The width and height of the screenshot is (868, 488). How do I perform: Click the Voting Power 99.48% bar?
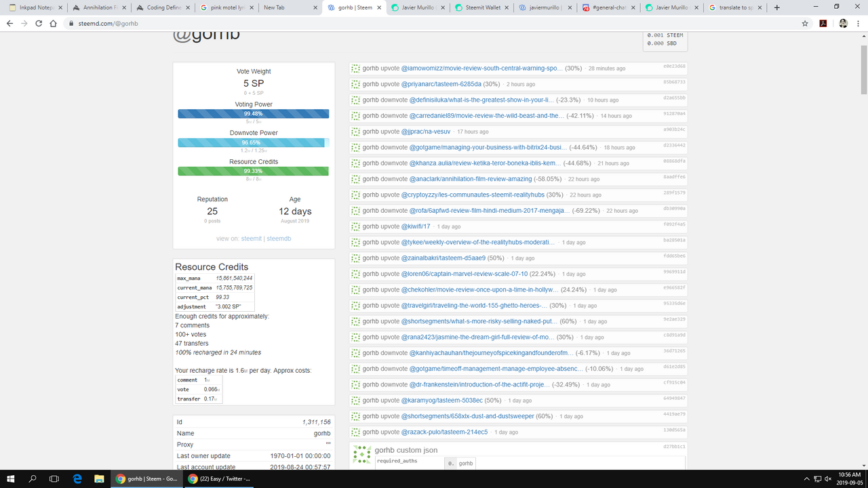(254, 114)
